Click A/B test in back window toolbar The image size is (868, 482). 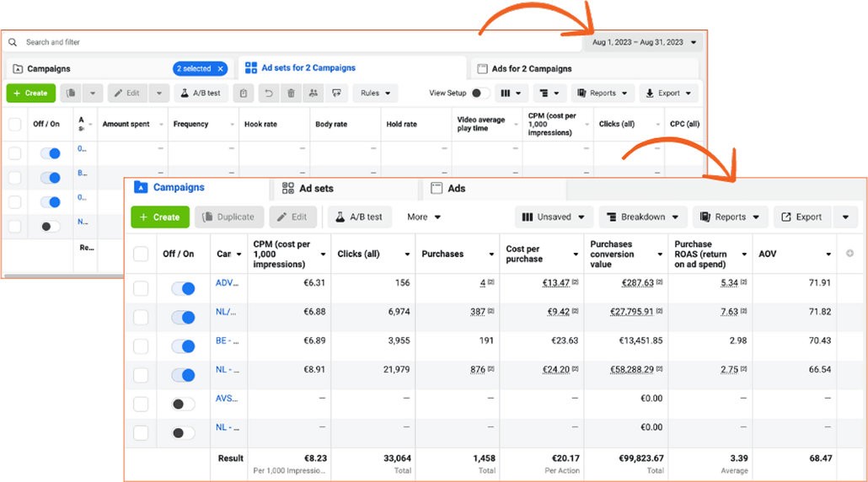(x=201, y=93)
